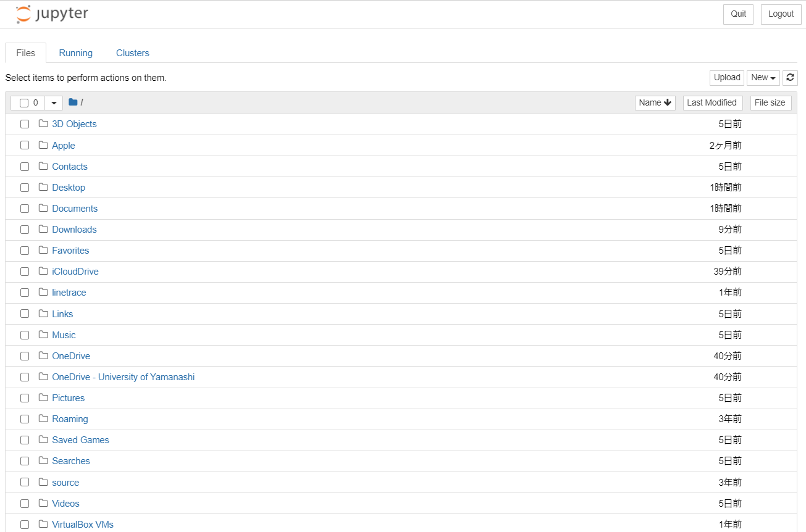Tick the select-all checkbox in header
Screen dimensions: 806x532
24,103
